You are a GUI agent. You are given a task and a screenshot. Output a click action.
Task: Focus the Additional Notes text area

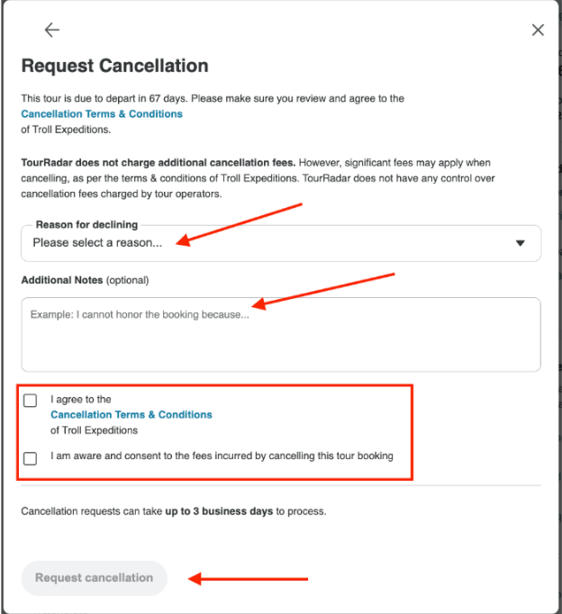pos(281,334)
